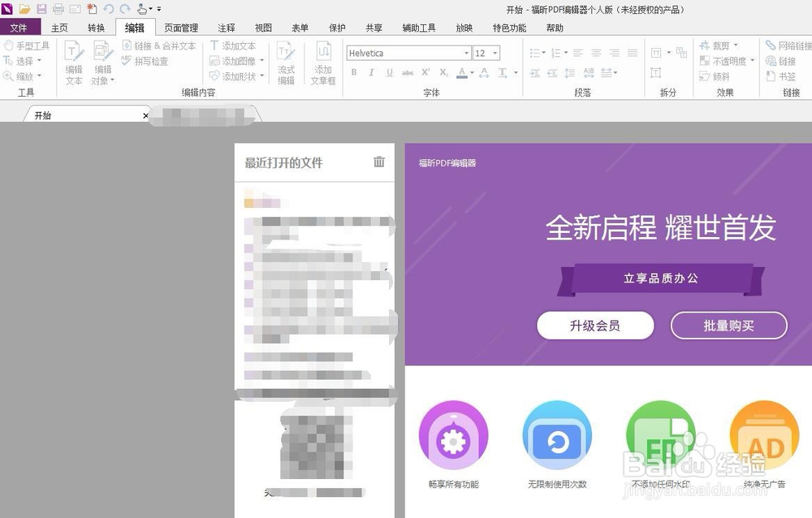Open the 编辑文本 edit text tool
The height and width of the screenshot is (518, 812).
73,65
